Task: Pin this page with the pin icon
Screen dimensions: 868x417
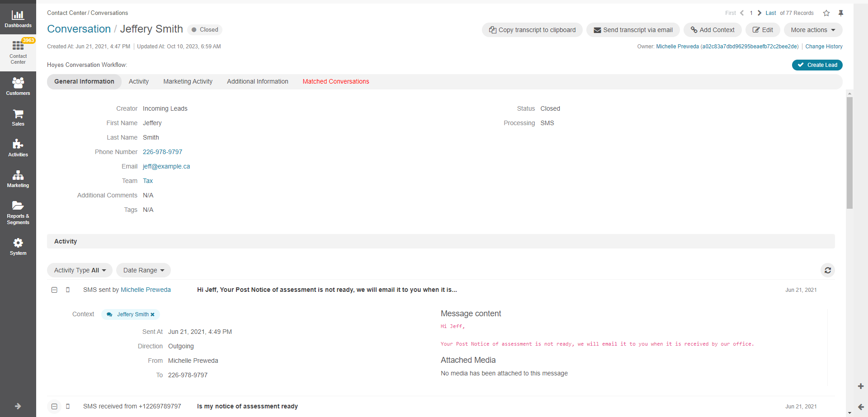Action: tap(841, 13)
